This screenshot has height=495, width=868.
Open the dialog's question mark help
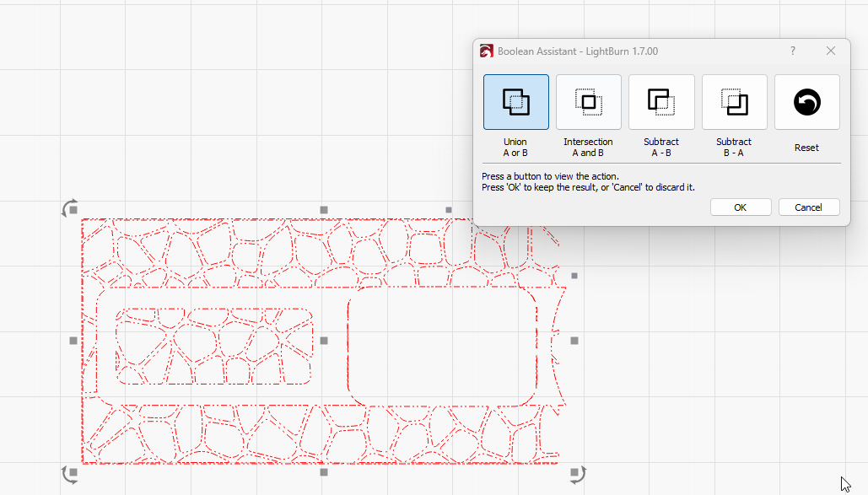(793, 51)
